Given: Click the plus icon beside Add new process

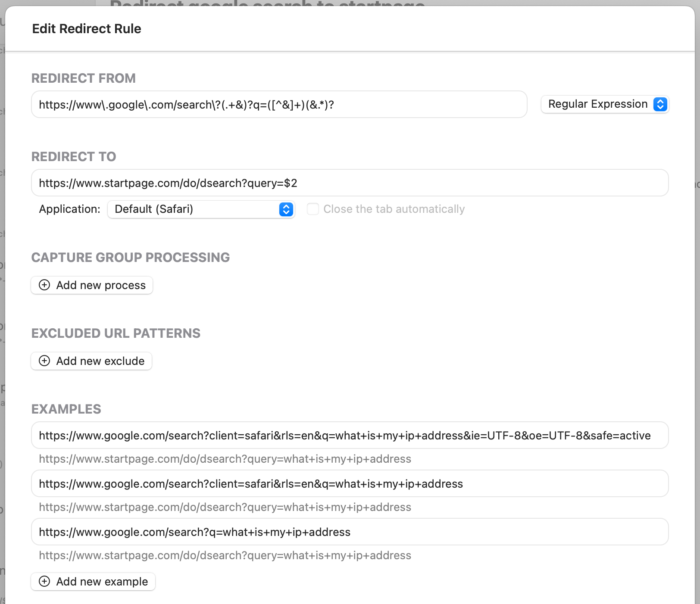Looking at the screenshot, I should tap(44, 285).
